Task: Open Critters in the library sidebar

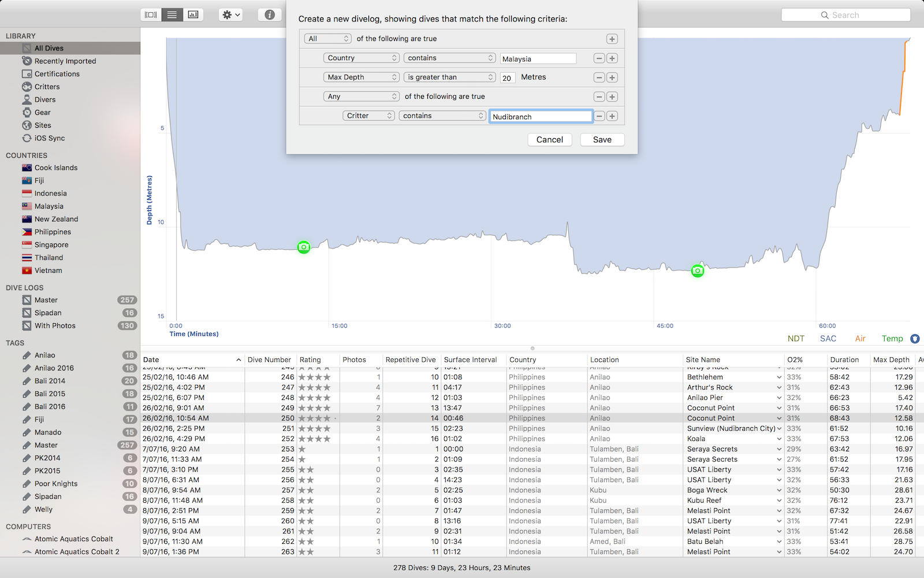Action: (47, 87)
